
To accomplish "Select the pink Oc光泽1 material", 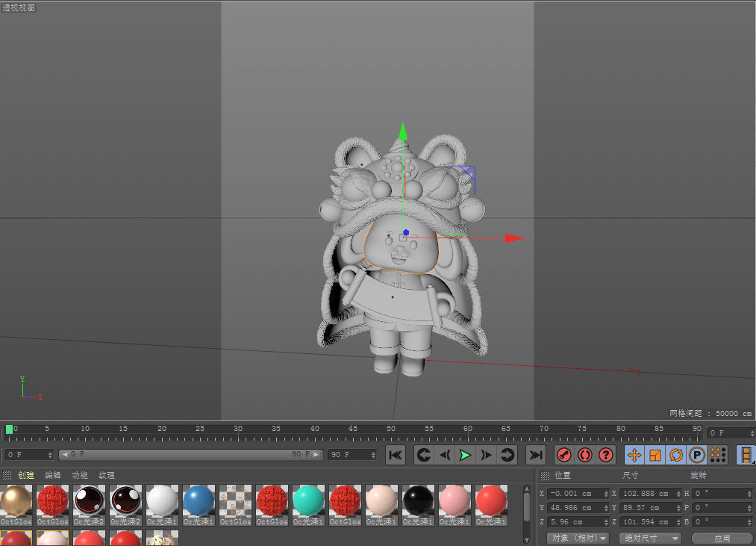I will click(454, 505).
